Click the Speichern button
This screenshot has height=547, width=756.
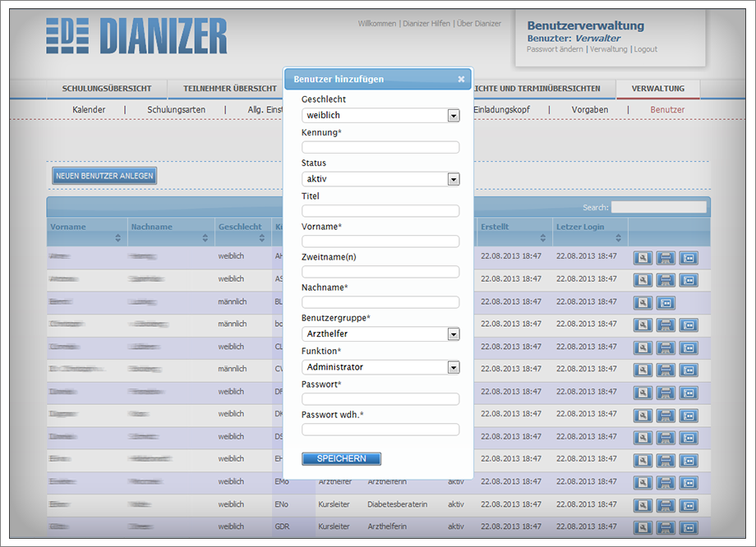coord(341,459)
